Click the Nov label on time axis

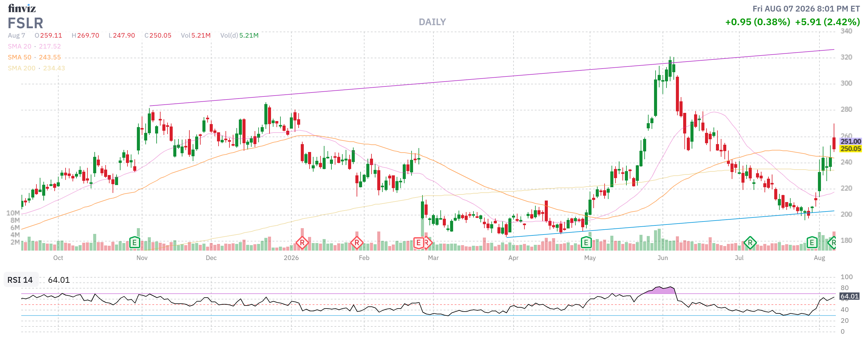pyautogui.click(x=142, y=258)
